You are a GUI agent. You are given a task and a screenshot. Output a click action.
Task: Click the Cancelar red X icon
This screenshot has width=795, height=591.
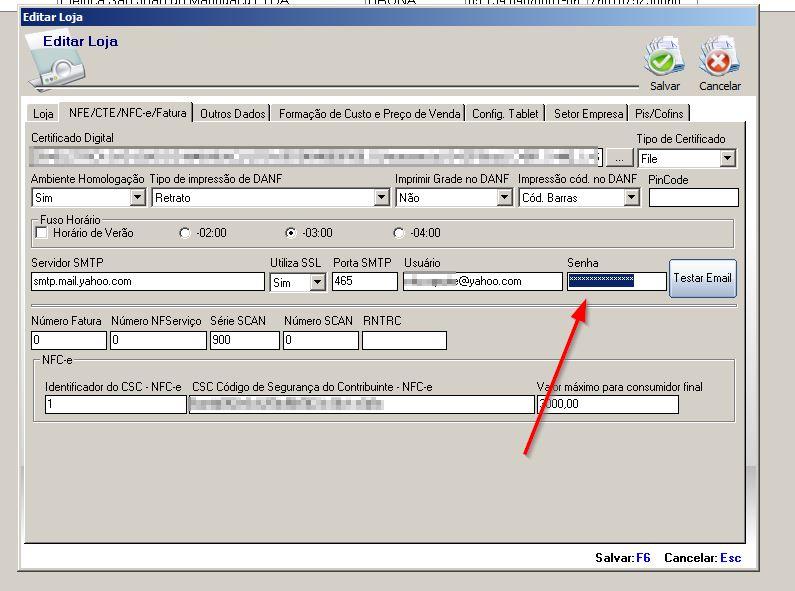[x=719, y=56]
